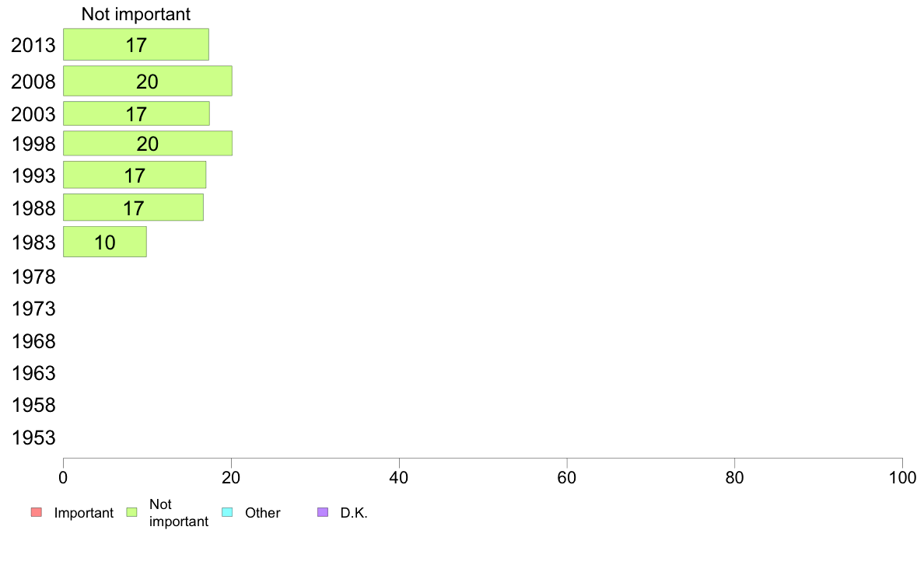Click the green Not important legend swatch
Image resolution: width=924 pixels, height=572 pixels.
click(131, 512)
